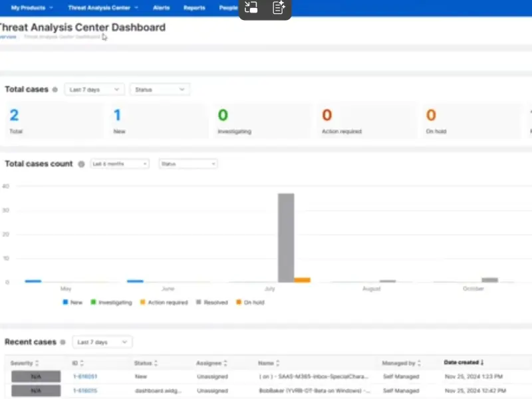Go to Overview breadcrumb link
Screen dimensions: 532x399
(x=8, y=37)
